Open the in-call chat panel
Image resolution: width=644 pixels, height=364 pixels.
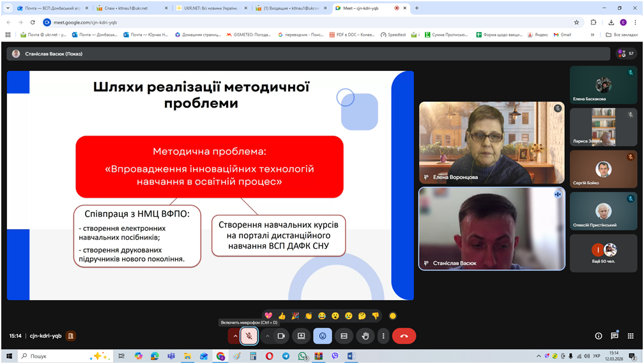[615, 336]
